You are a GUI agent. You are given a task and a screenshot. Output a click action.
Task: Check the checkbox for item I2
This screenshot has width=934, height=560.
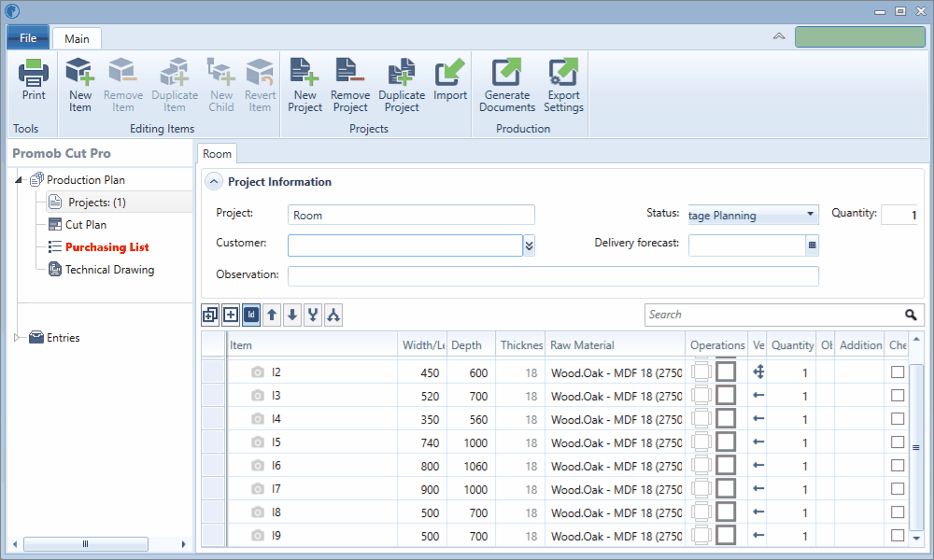pyautogui.click(x=898, y=371)
